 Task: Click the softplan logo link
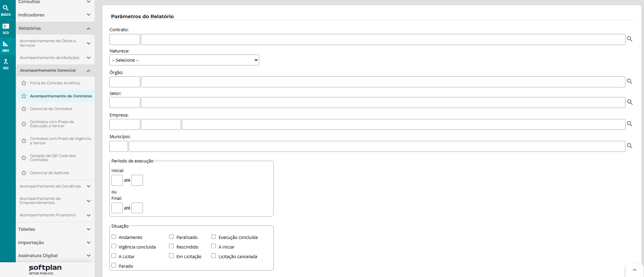(x=45, y=269)
